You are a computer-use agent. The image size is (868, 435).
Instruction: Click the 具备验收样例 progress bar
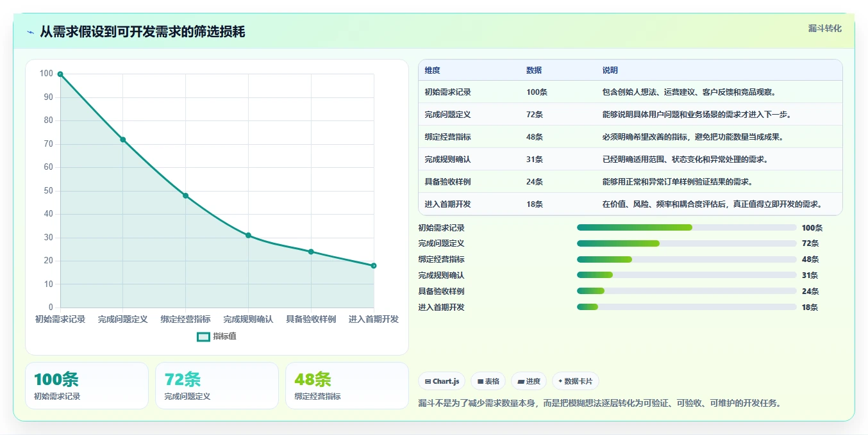click(687, 291)
